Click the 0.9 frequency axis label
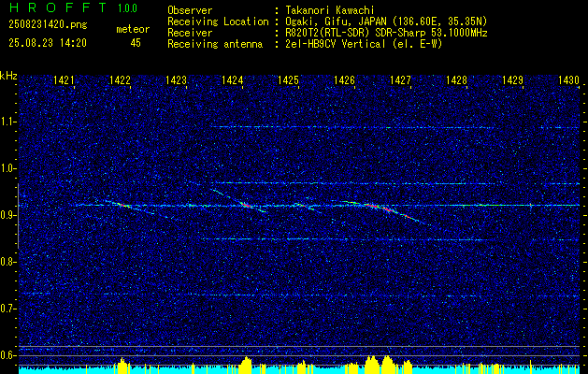This screenshot has height=374, width=588. [x=7, y=215]
